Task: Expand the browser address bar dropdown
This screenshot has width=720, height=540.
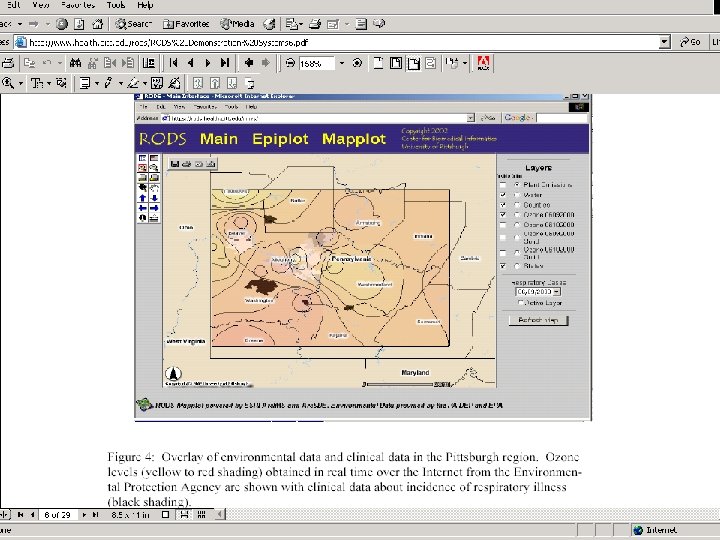Action: pos(665,42)
